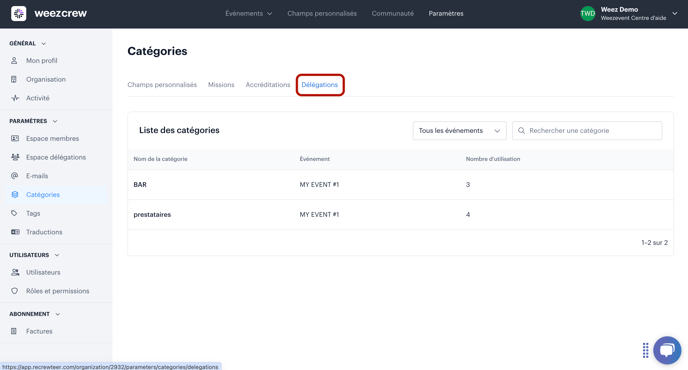Click the TWD green avatar
Image resolution: width=688 pixels, height=370 pixels.
pyautogui.click(x=588, y=14)
